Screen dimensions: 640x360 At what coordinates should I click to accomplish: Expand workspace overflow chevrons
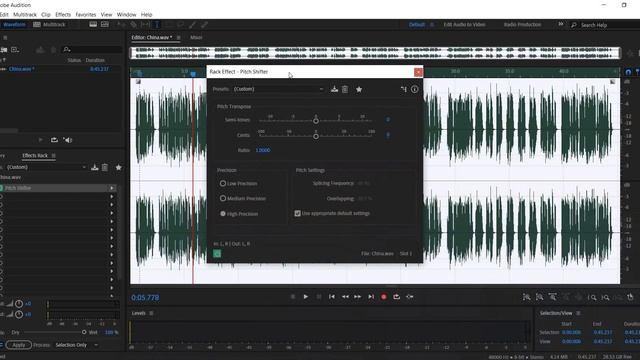[x=561, y=24]
